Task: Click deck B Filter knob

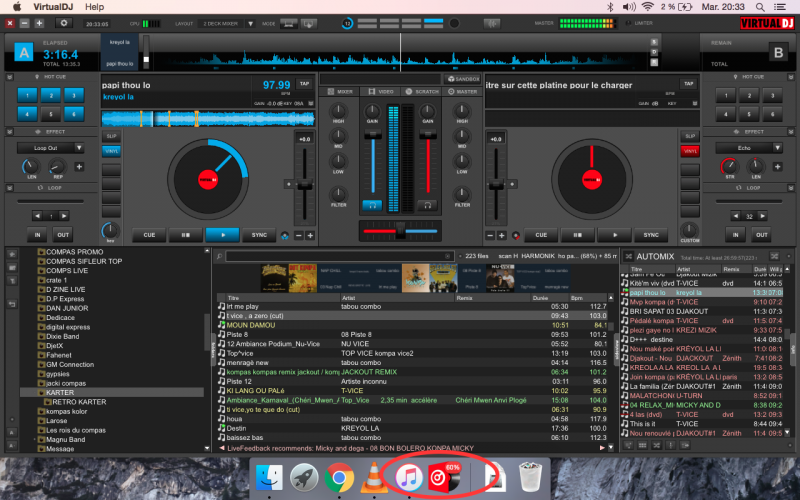Action: coord(462,194)
